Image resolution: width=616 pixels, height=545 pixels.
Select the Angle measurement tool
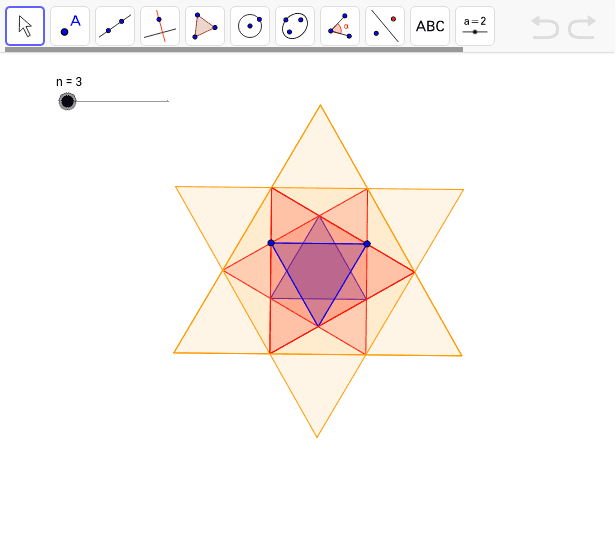click(x=340, y=26)
